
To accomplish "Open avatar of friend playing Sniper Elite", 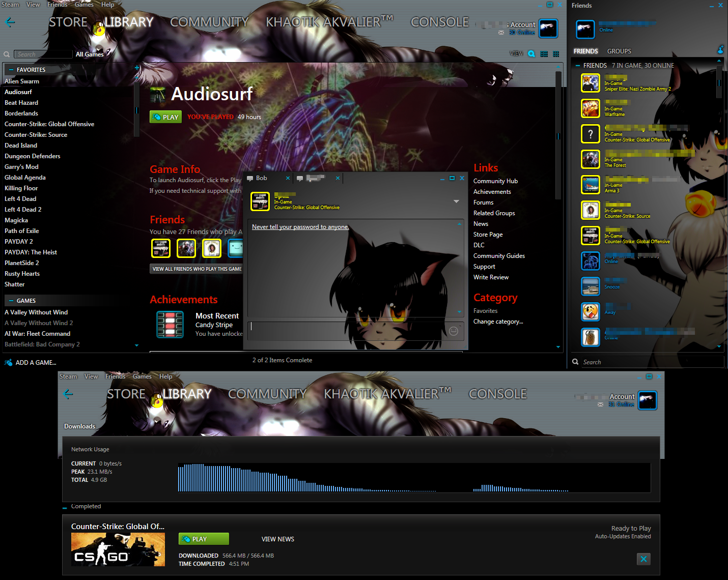I will point(591,83).
